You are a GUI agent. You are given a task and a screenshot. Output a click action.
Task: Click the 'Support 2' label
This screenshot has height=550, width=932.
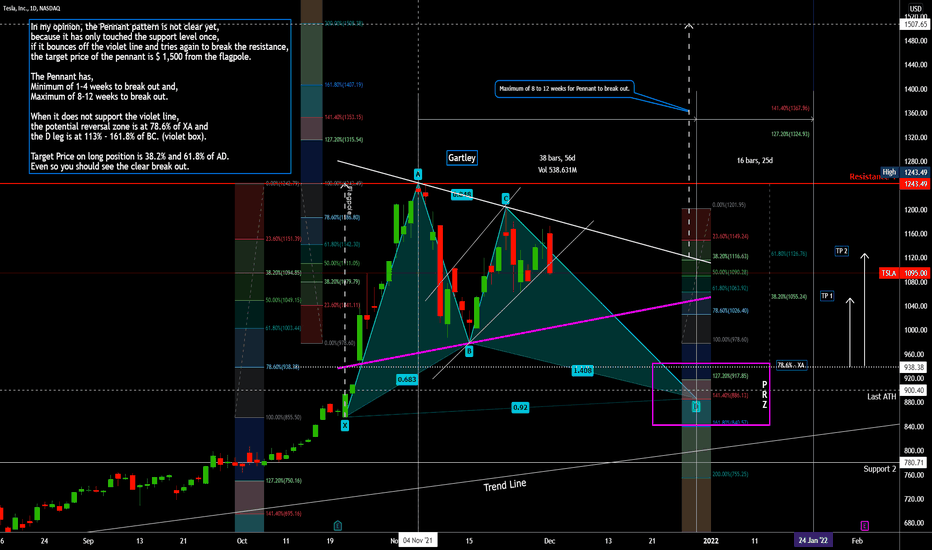[880, 469]
